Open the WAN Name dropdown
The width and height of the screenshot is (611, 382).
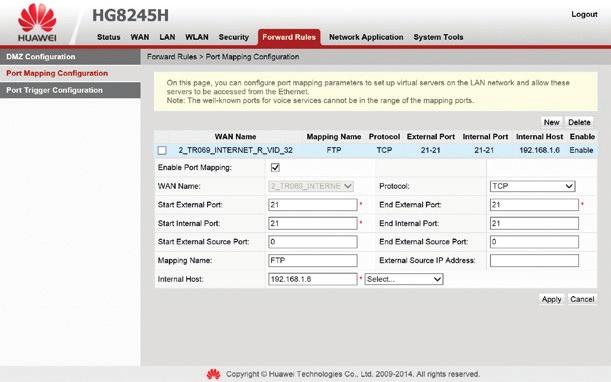(311, 186)
